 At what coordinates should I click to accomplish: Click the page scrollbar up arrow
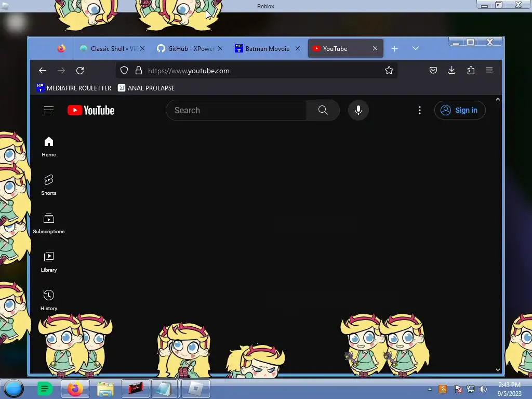coord(498,99)
